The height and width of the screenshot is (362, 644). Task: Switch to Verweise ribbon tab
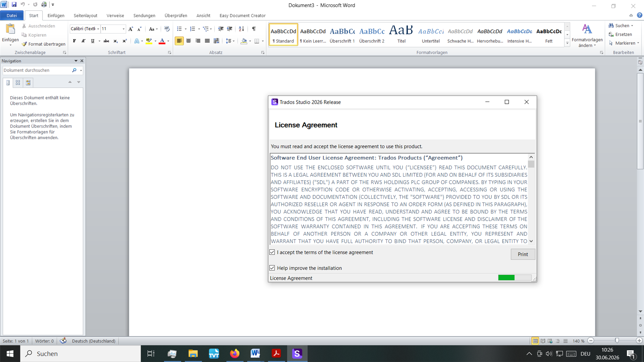click(115, 15)
